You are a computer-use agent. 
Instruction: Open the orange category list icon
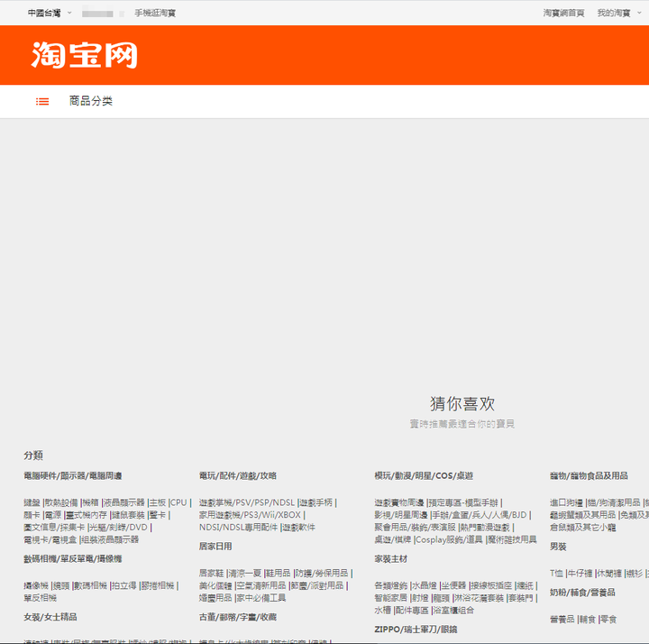pyautogui.click(x=42, y=101)
